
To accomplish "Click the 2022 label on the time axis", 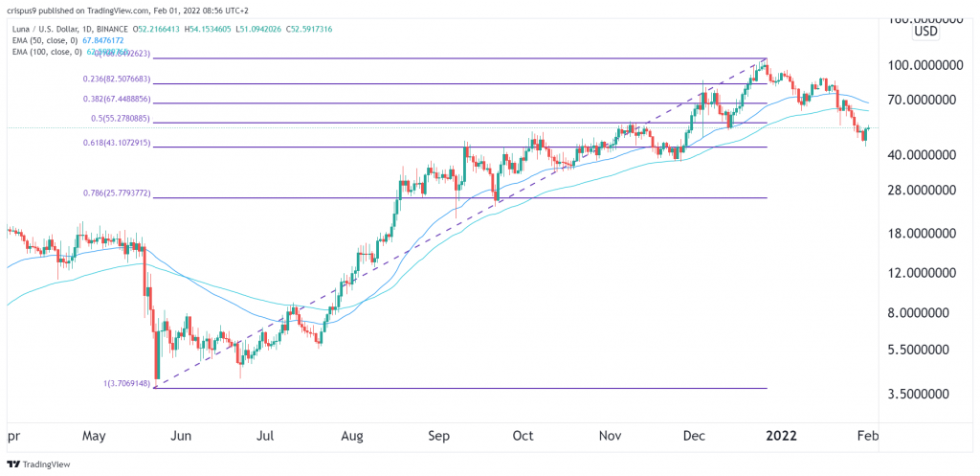I will [781, 436].
